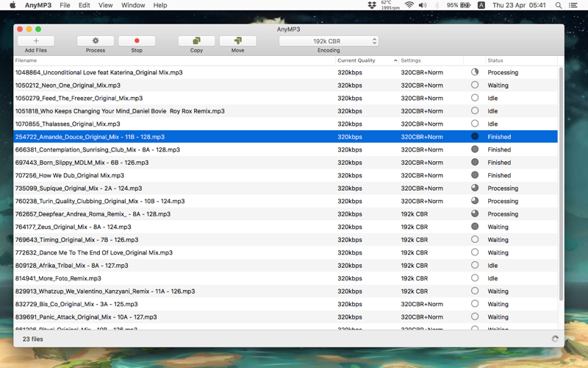588x368 pixels.
Task: Click status circle of 1051818_Who Keeps Changing row
Action: click(475, 111)
